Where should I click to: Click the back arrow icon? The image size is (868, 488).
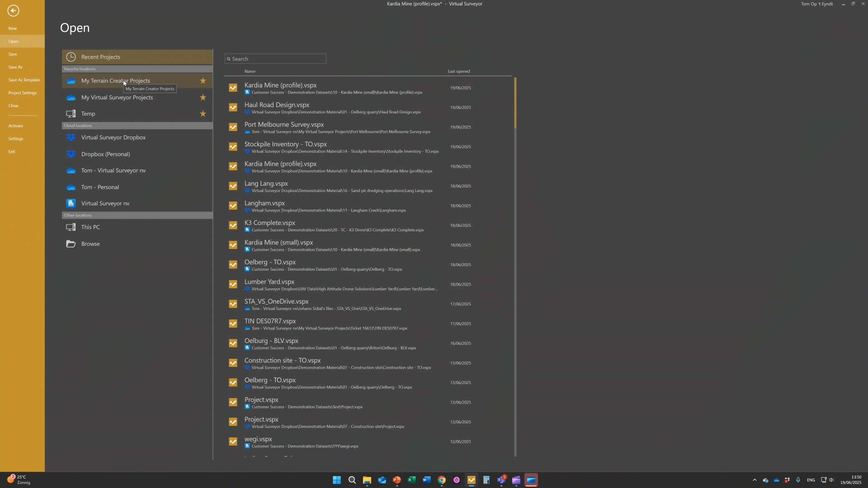(13, 10)
